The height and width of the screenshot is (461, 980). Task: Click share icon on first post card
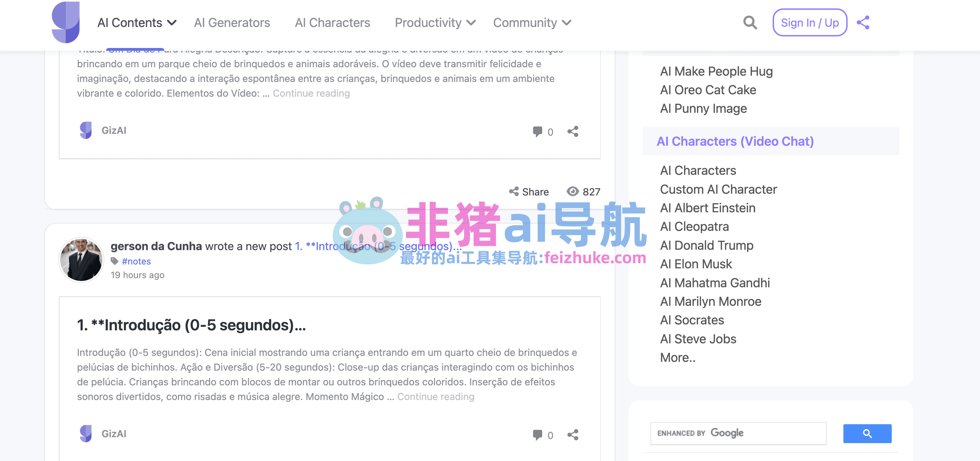pyautogui.click(x=573, y=132)
